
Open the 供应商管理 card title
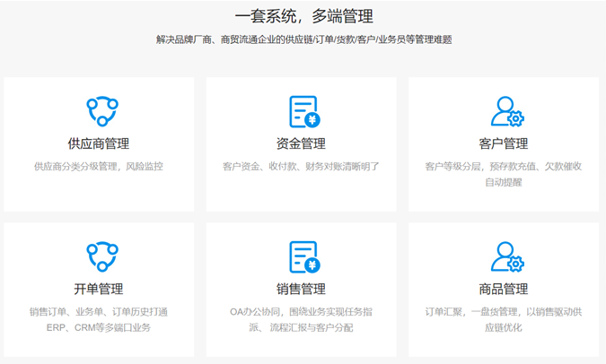point(99,143)
